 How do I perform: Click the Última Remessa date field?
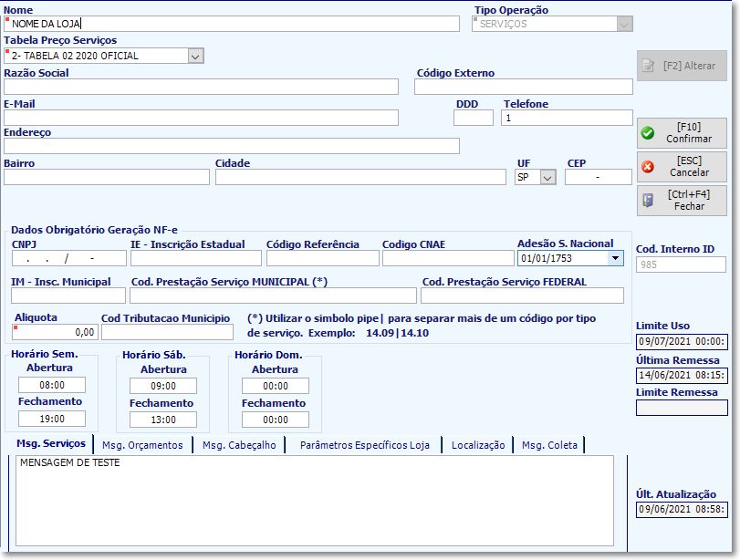pos(682,376)
